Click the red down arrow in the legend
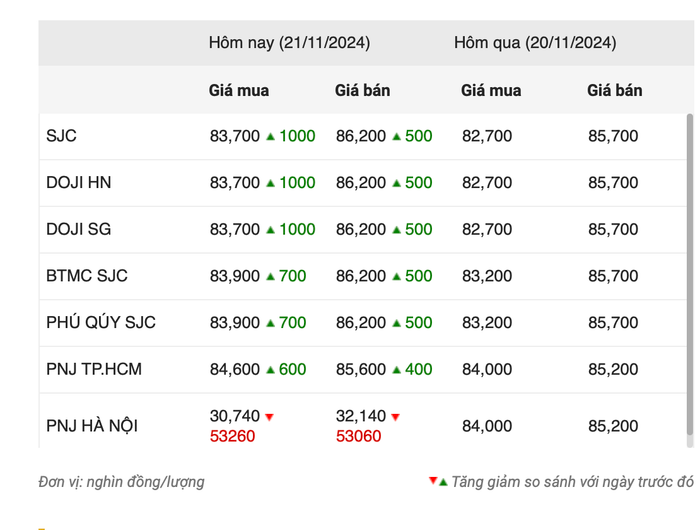This screenshot has height=530, width=700. [433, 480]
